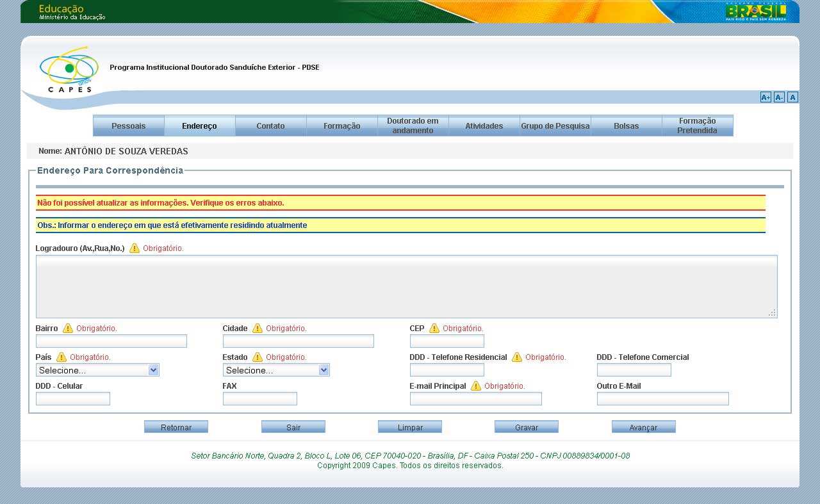
Task: Open the Estado dropdown
Action: tap(276, 370)
